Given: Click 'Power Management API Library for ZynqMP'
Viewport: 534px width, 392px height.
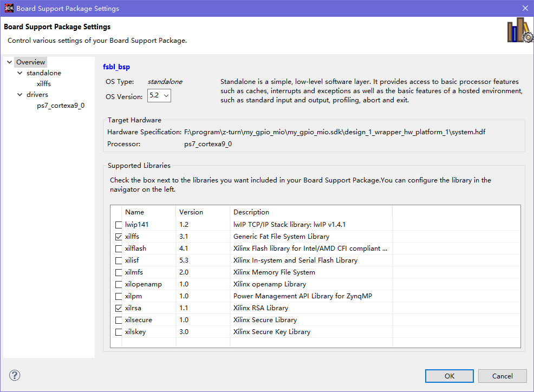Looking at the screenshot, I should click(x=303, y=296).
